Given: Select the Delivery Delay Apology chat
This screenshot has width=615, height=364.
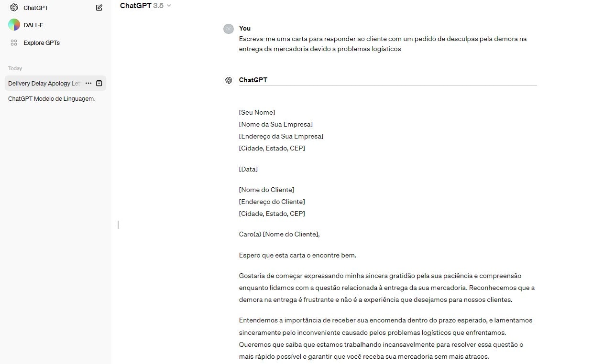Looking at the screenshot, I should point(44,83).
